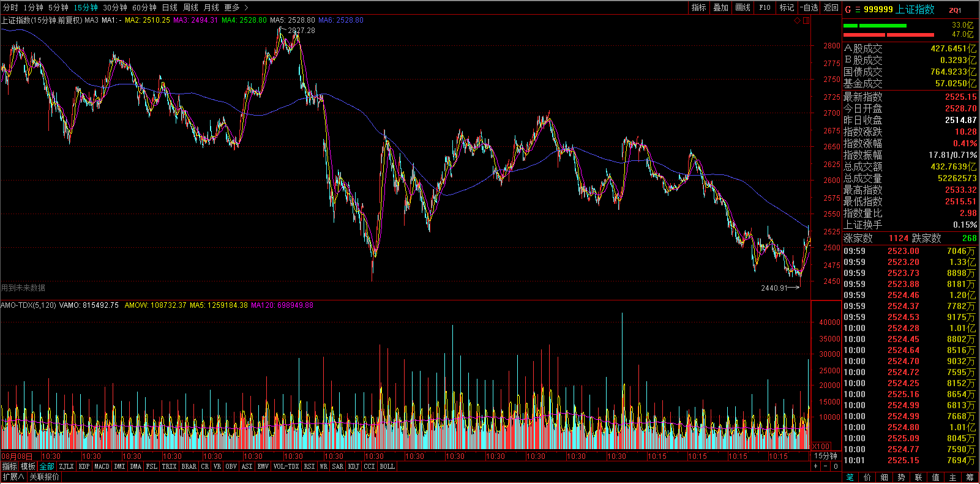The height and width of the screenshot is (484, 980).
Task: Select the 价 price tab
Action: [x=867, y=477]
